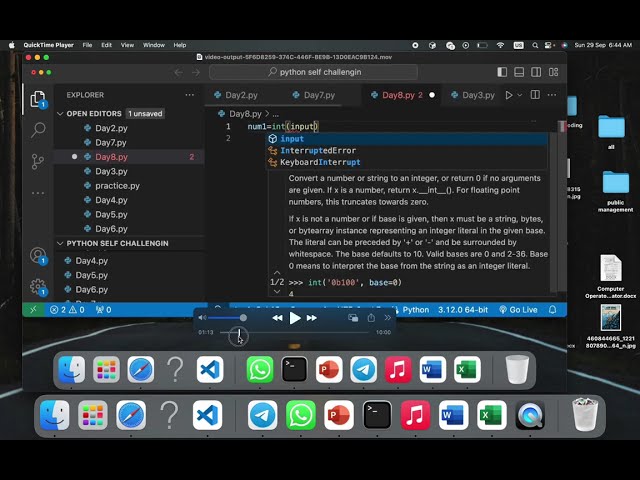Screen dimensions: 640x480
Task: Show next signature with down chevron
Action: tap(277, 291)
